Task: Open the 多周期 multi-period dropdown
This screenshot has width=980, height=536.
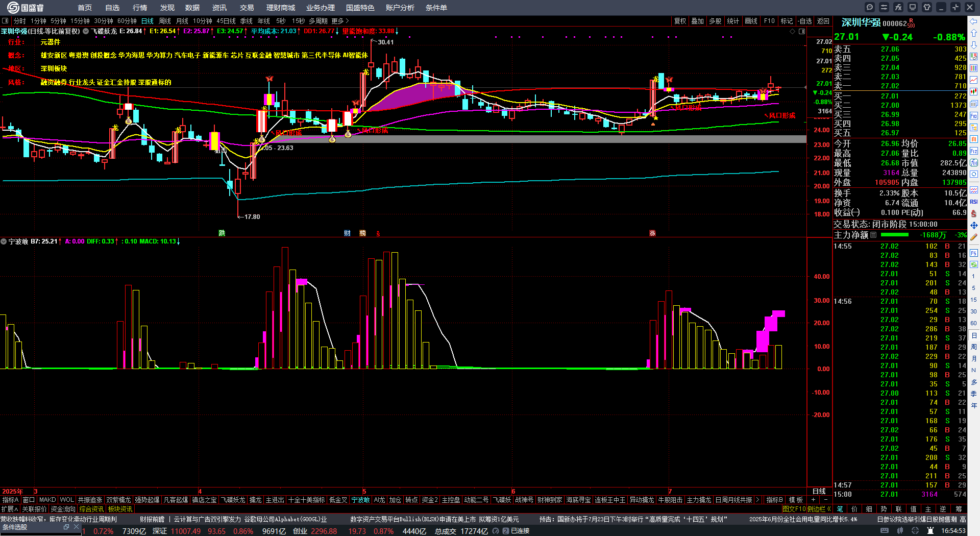Action: [318, 21]
